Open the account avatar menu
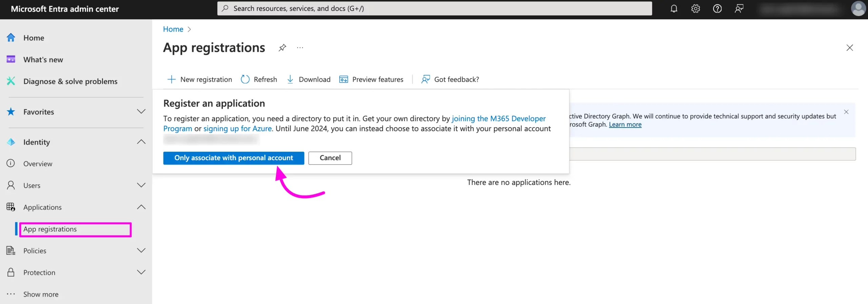 858,9
